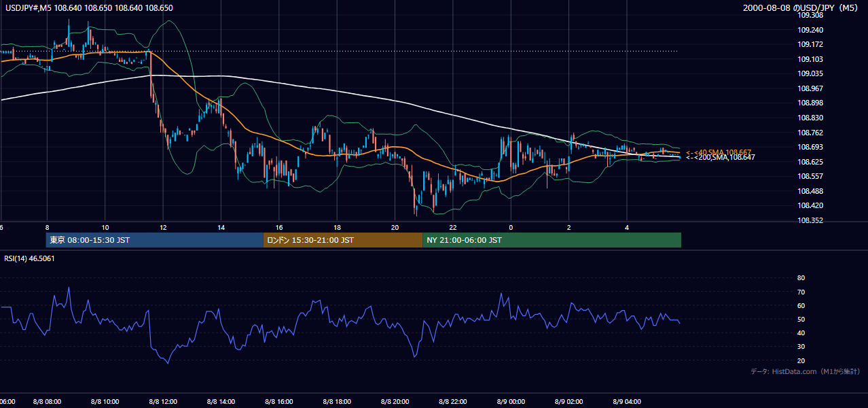This screenshot has height=408, width=868.
Task: Click hour 8 on the price chart time axis
Action: click(x=47, y=227)
